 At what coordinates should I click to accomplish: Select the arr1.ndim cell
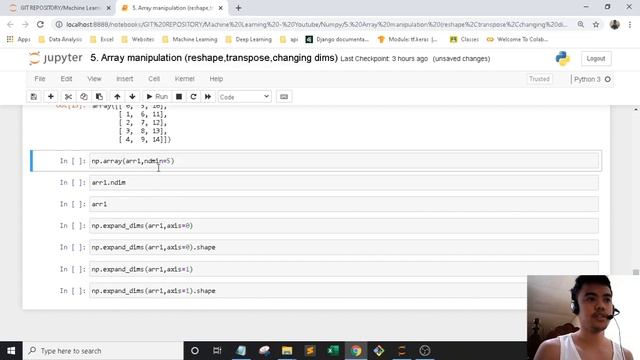[x=344, y=182]
